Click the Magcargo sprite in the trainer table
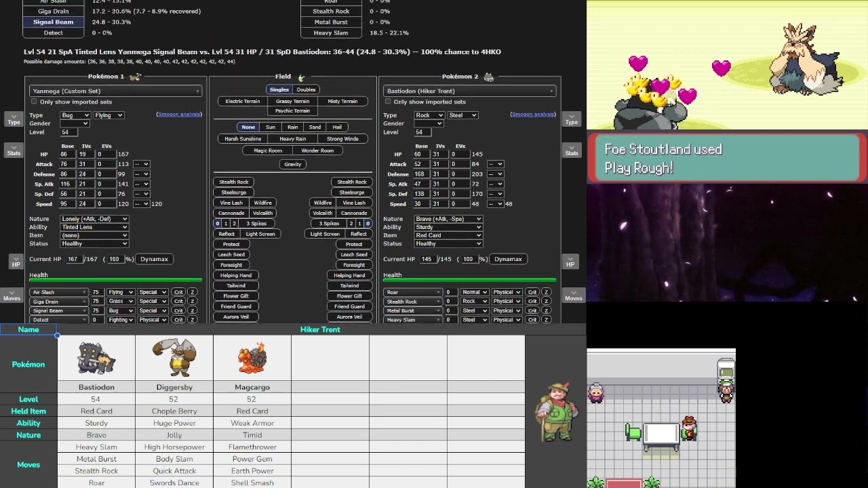 252,358
